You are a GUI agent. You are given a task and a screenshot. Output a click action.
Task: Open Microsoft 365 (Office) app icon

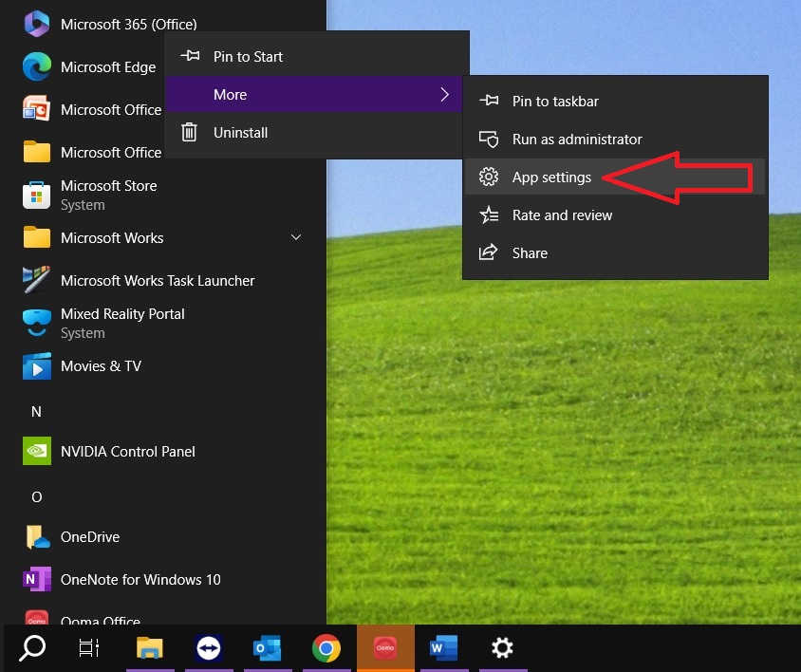click(x=37, y=24)
